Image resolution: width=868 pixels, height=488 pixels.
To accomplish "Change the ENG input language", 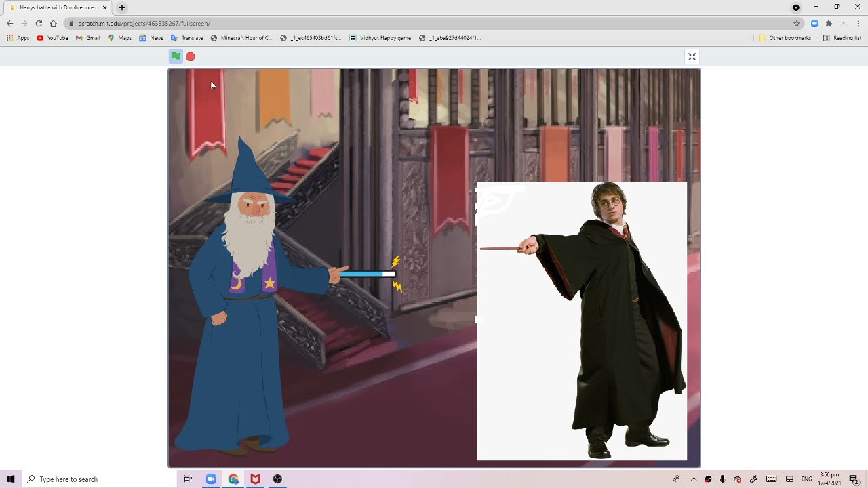I will click(x=807, y=479).
